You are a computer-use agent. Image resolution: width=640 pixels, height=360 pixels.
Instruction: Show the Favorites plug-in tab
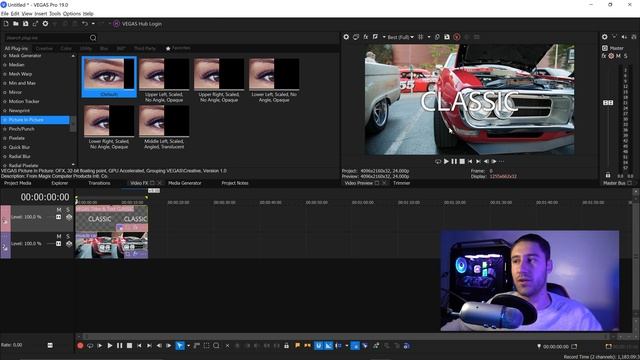click(x=178, y=48)
